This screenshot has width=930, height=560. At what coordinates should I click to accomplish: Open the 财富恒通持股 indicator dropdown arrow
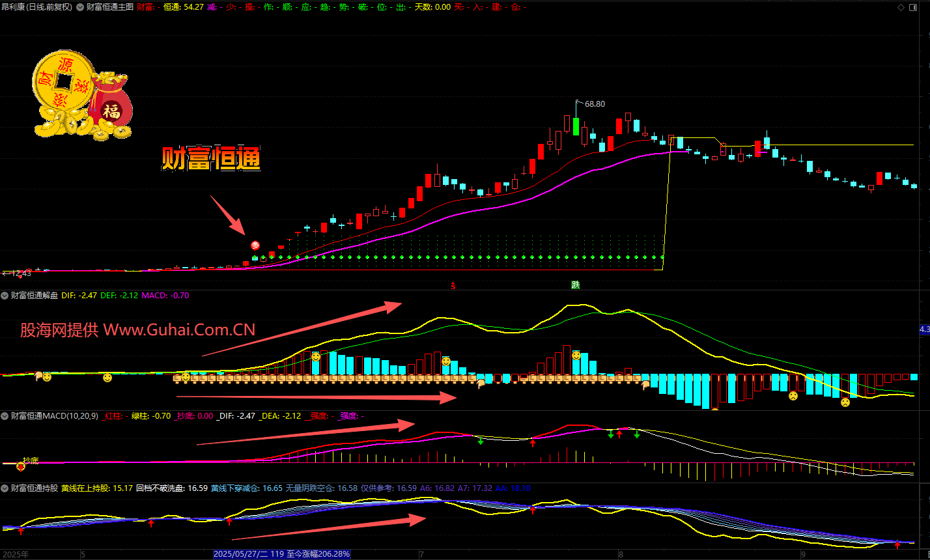click(5, 488)
